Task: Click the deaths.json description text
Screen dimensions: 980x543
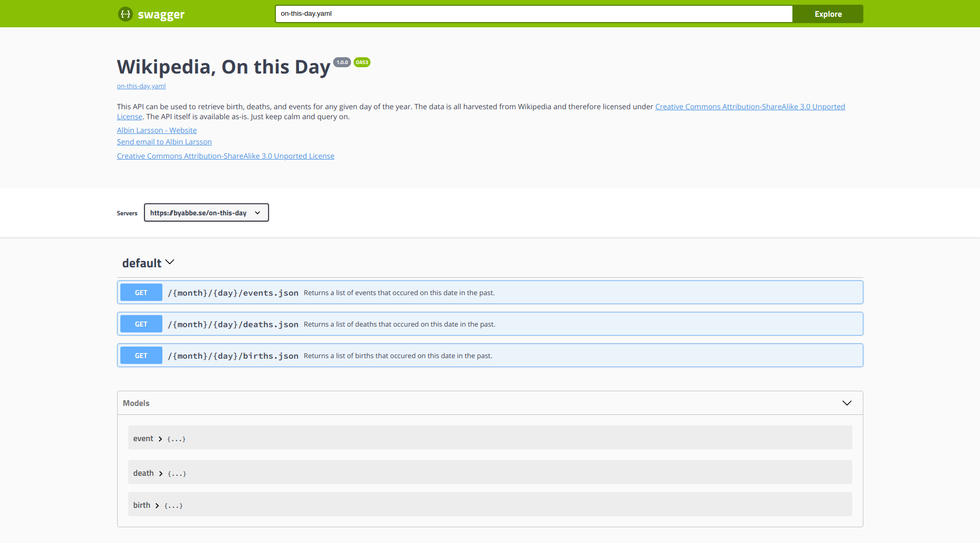Action: [x=399, y=325]
